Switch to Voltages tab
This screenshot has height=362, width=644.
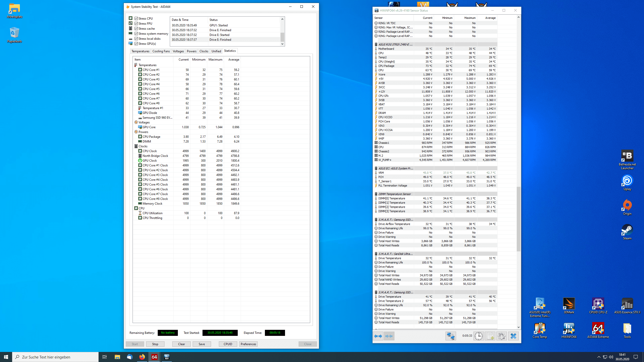coord(178,51)
